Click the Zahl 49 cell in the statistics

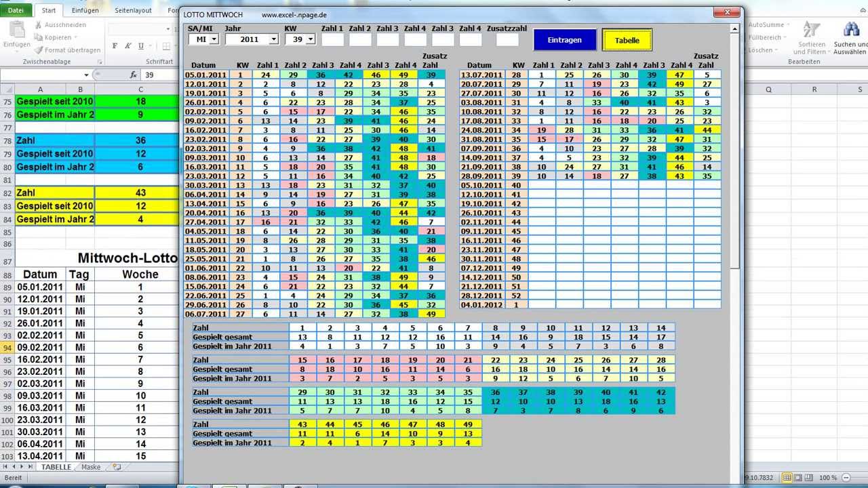(468, 424)
